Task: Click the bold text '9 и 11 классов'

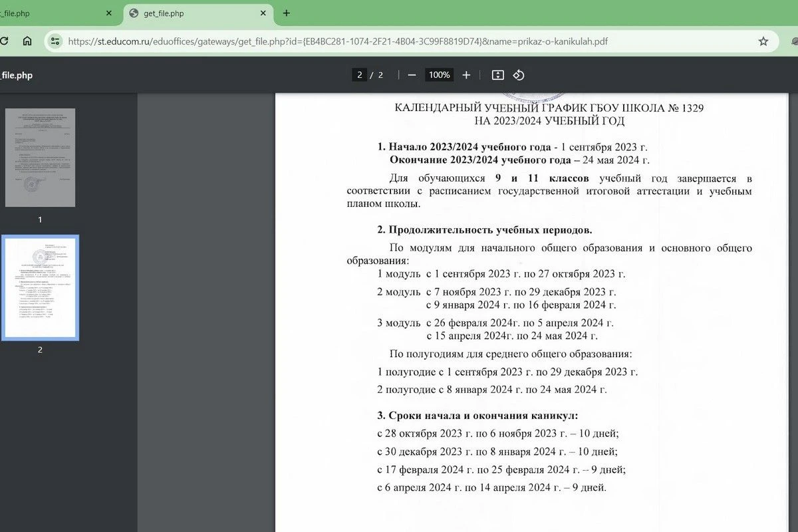Action: coord(542,178)
